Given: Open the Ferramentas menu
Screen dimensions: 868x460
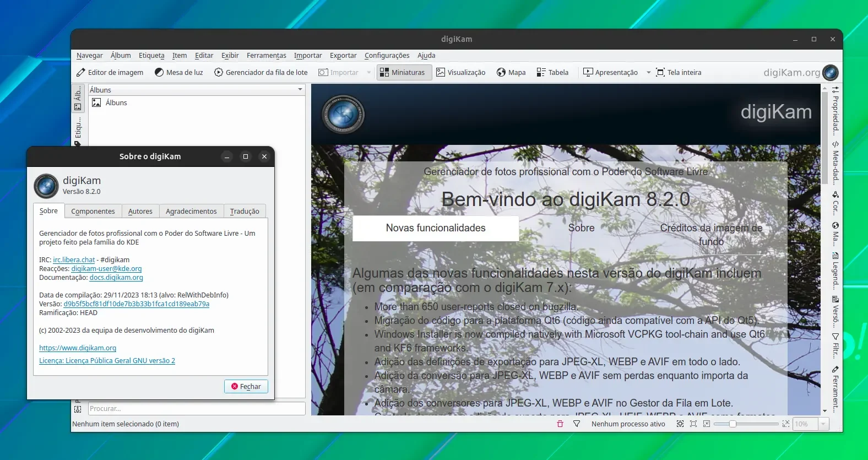Looking at the screenshot, I should coord(267,56).
